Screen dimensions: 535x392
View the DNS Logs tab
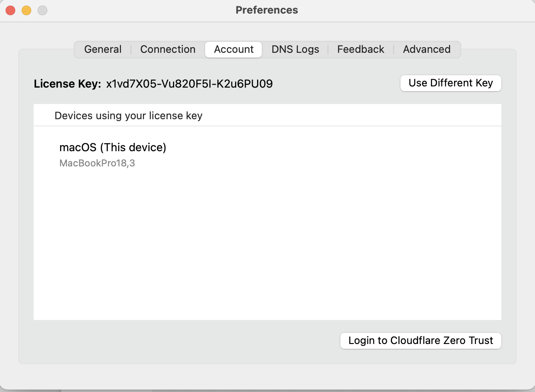295,49
